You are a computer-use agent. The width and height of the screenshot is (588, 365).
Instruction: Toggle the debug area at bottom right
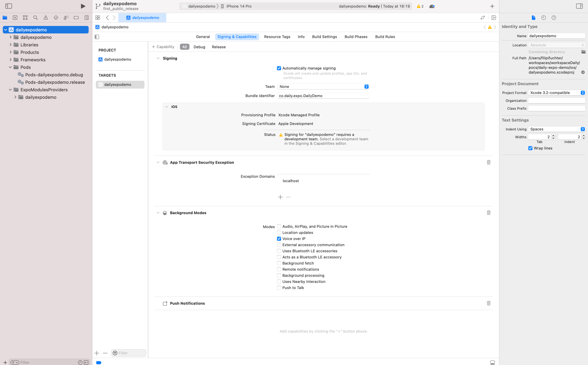click(492, 363)
